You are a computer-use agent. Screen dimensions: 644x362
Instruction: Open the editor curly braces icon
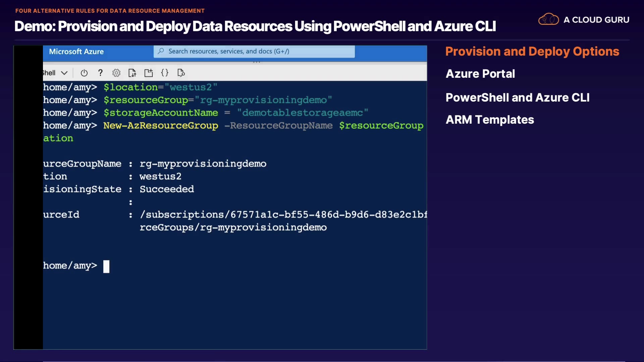click(165, 73)
